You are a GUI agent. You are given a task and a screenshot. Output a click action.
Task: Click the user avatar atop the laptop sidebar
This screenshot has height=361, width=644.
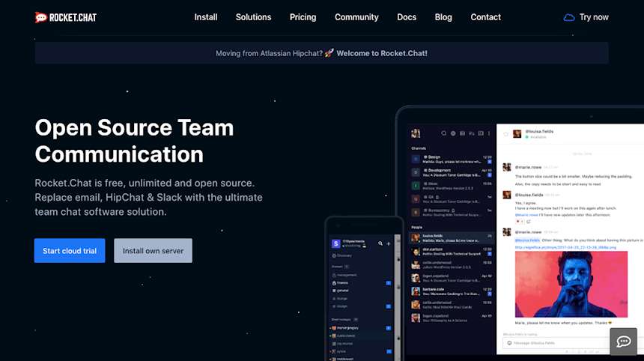point(416,133)
